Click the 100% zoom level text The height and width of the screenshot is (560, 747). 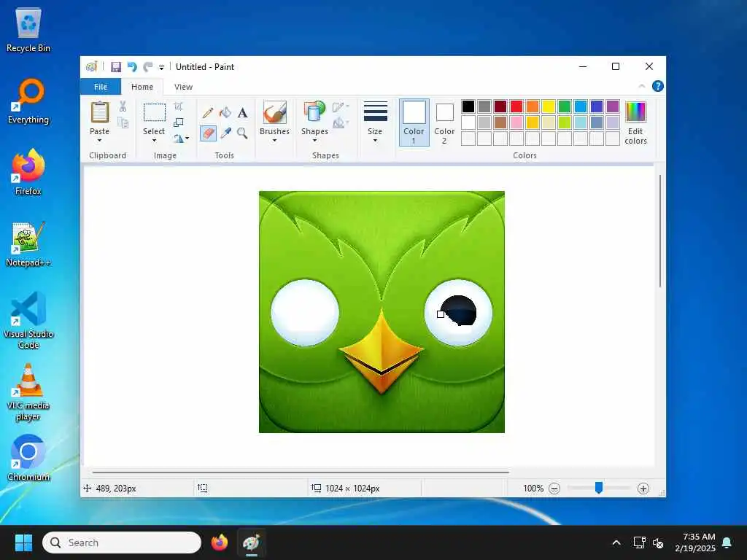[533, 489]
